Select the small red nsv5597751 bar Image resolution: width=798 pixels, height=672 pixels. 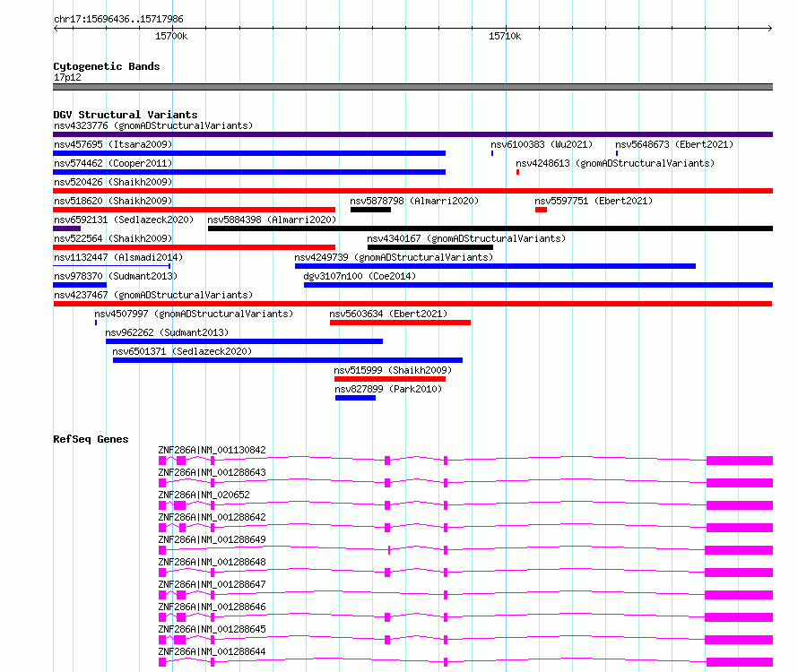[x=541, y=210]
